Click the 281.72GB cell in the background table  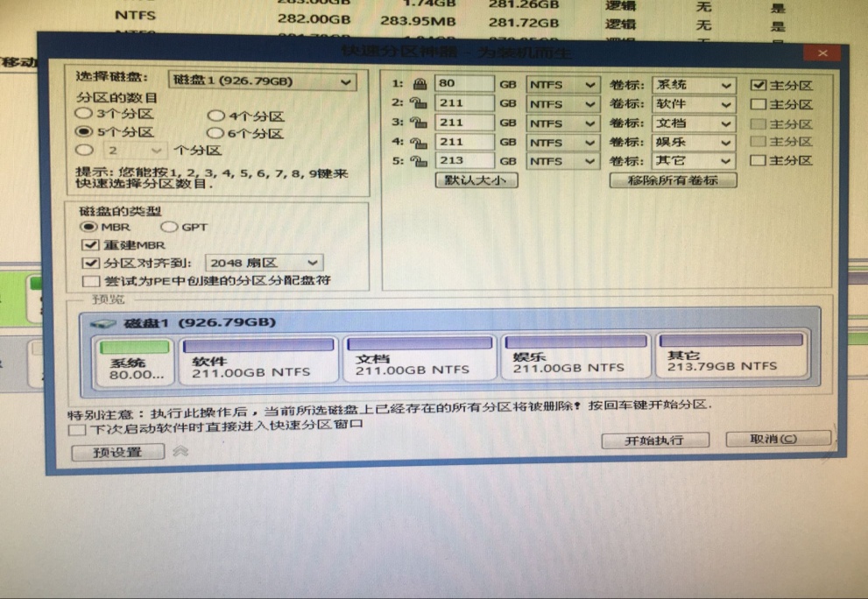coord(524,24)
